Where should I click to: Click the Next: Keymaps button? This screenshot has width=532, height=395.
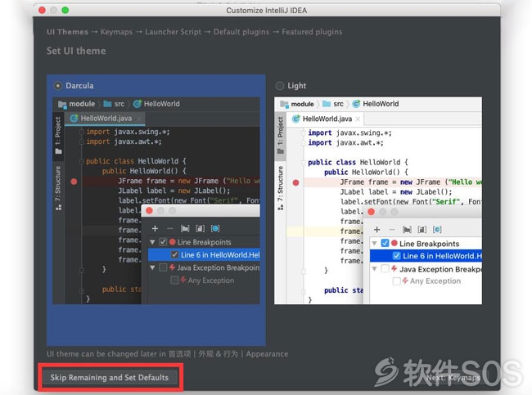tap(453, 378)
